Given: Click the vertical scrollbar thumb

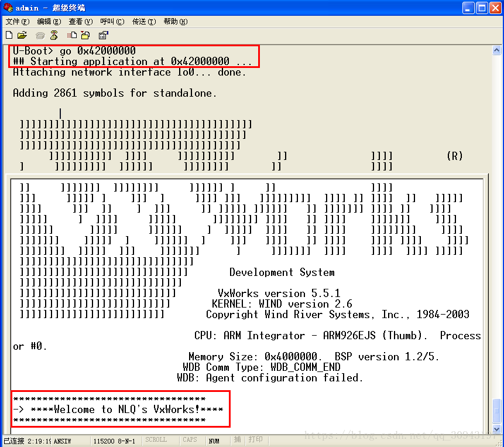Looking at the screenshot, I should click(496, 411).
